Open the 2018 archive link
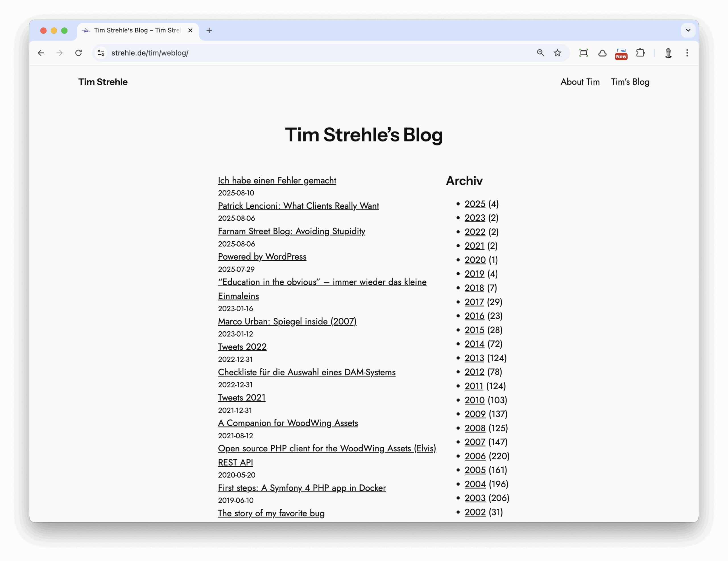This screenshot has height=561, width=728. tap(474, 288)
